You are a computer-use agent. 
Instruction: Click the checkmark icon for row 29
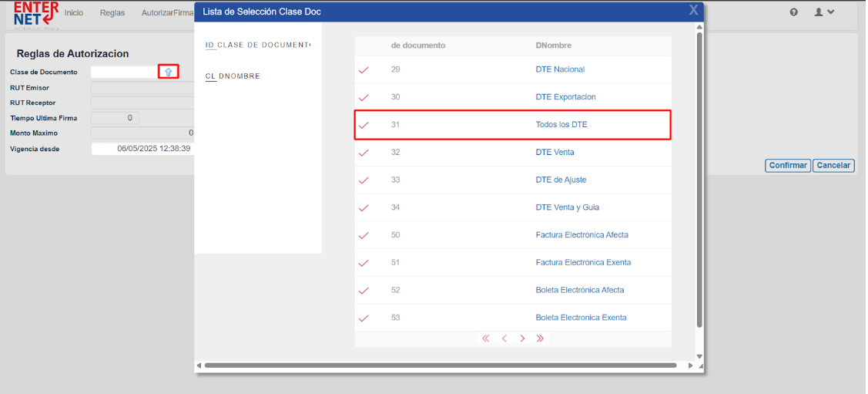pyautogui.click(x=364, y=70)
